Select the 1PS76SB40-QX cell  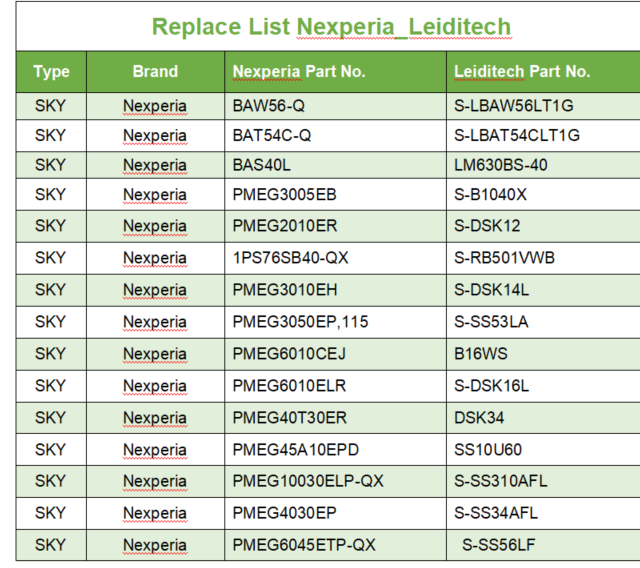[x=336, y=258]
